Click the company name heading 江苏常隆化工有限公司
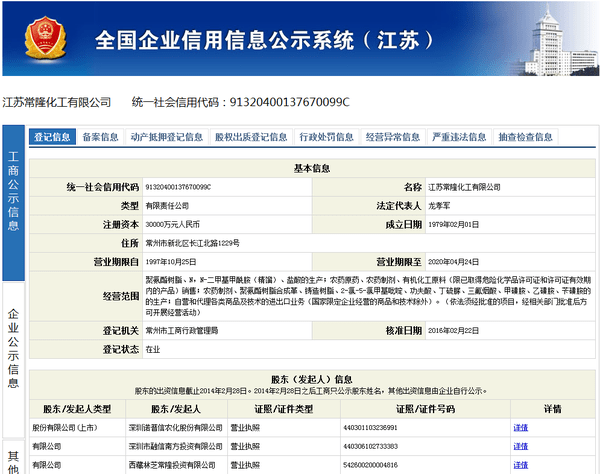This screenshot has height=474, width=600. (x=57, y=102)
